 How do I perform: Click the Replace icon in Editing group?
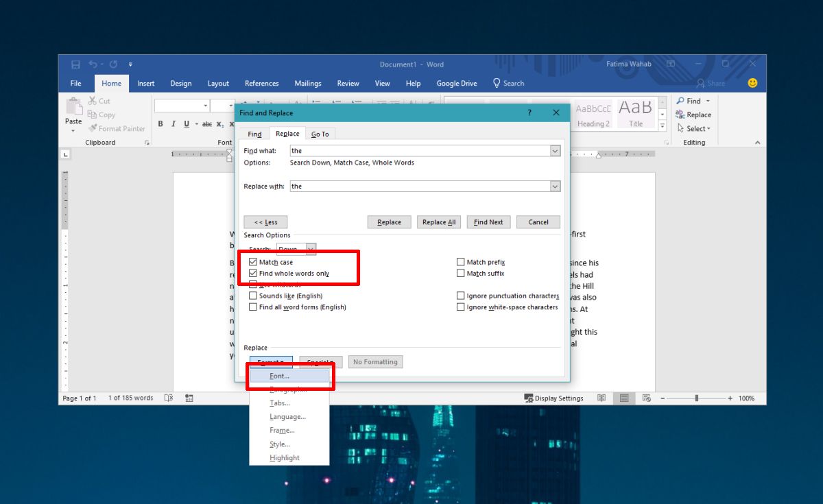pos(680,115)
